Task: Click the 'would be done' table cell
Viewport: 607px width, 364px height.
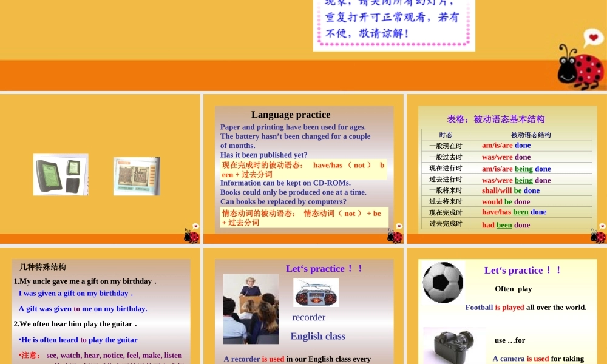Action: [x=531, y=201]
